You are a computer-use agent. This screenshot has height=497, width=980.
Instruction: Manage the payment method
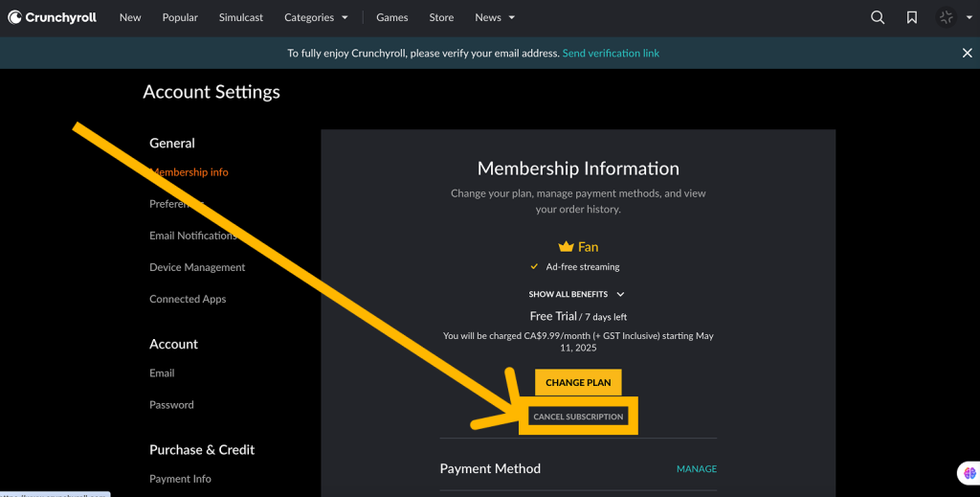tap(697, 469)
